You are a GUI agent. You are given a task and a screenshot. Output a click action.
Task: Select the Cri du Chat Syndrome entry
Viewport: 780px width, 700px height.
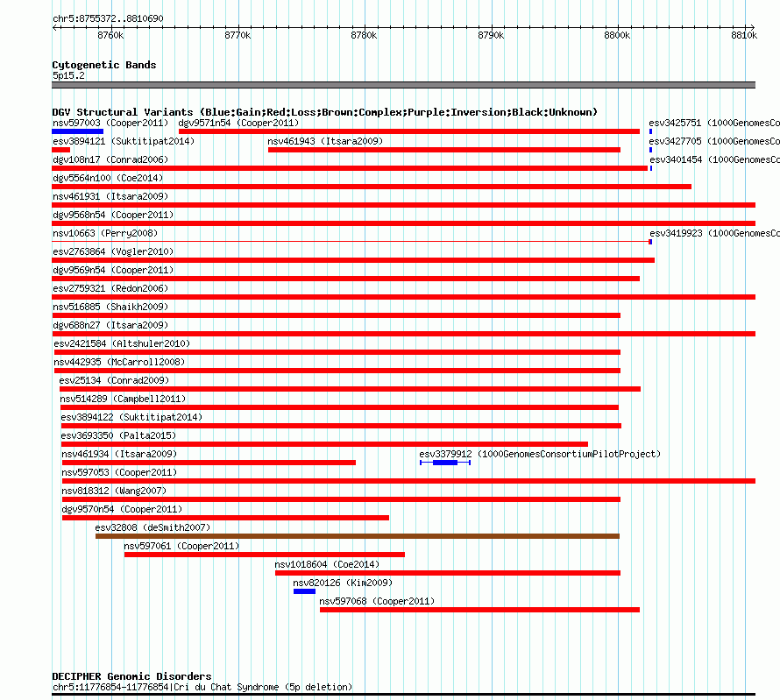pyautogui.click(x=202, y=687)
